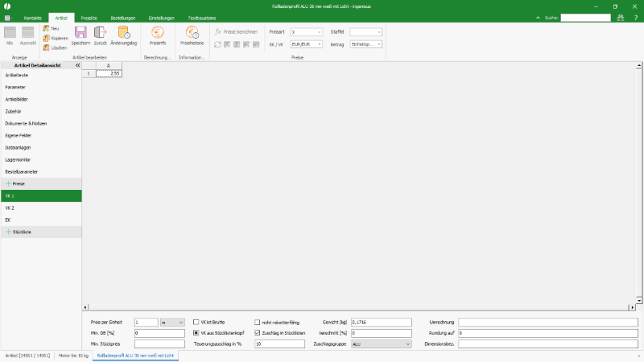The width and height of the screenshot is (644, 362).
Task: Click the plus icon next to Stückliste
Action: [x=8, y=232]
